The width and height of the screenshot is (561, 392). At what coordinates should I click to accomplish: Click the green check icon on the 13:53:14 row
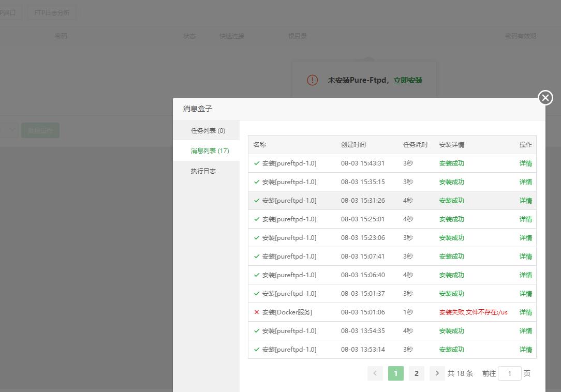coord(257,350)
